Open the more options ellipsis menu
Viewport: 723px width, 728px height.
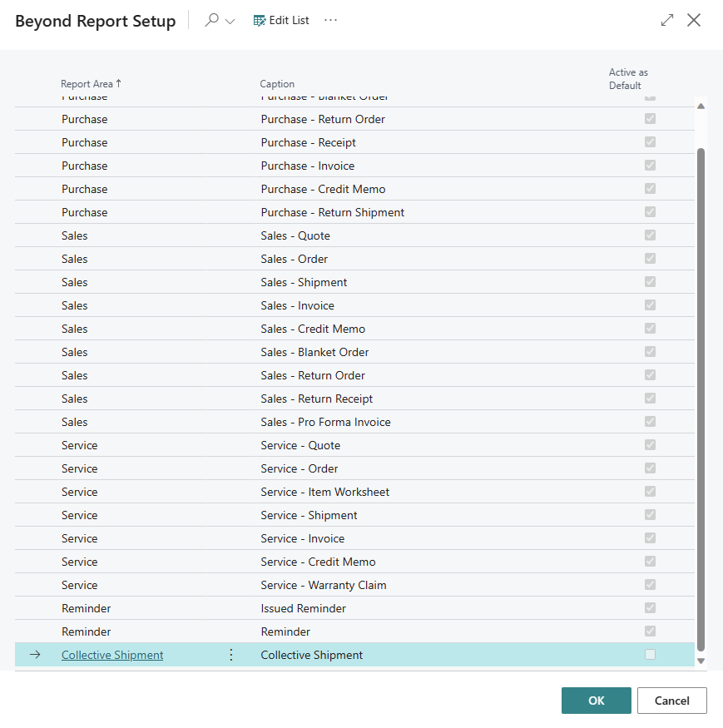click(331, 21)
